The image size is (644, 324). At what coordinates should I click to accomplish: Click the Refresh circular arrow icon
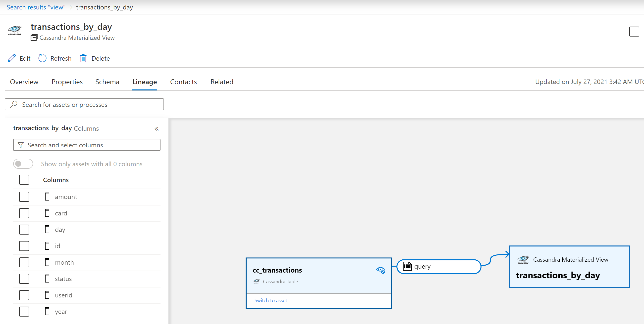[41, 58]
